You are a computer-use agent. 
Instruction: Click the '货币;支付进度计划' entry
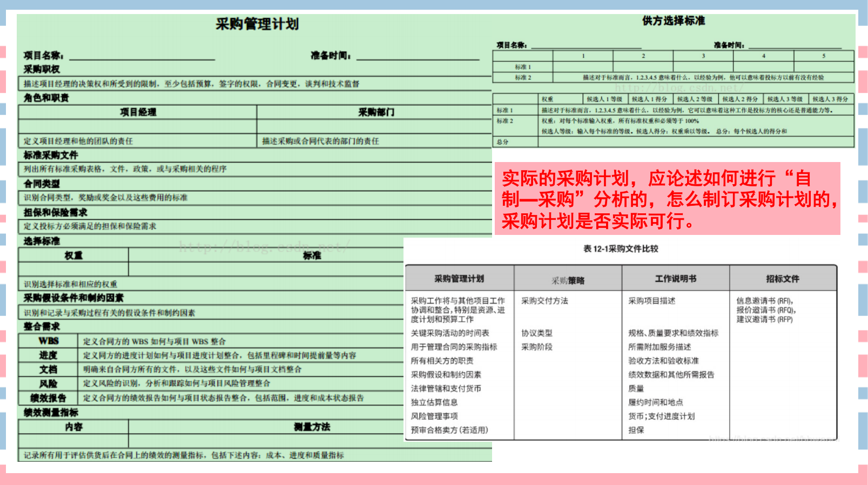click(x=662, y=416)
